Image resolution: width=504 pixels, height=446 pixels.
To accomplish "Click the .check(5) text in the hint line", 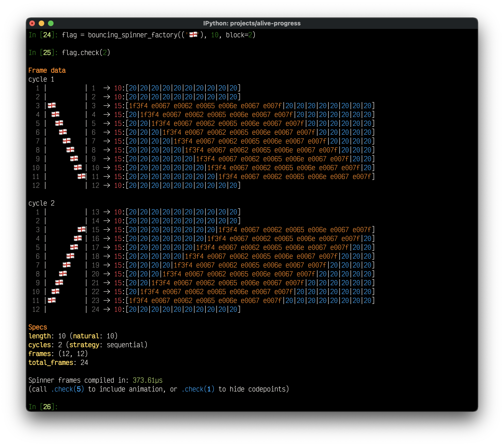I will point(67,389).
